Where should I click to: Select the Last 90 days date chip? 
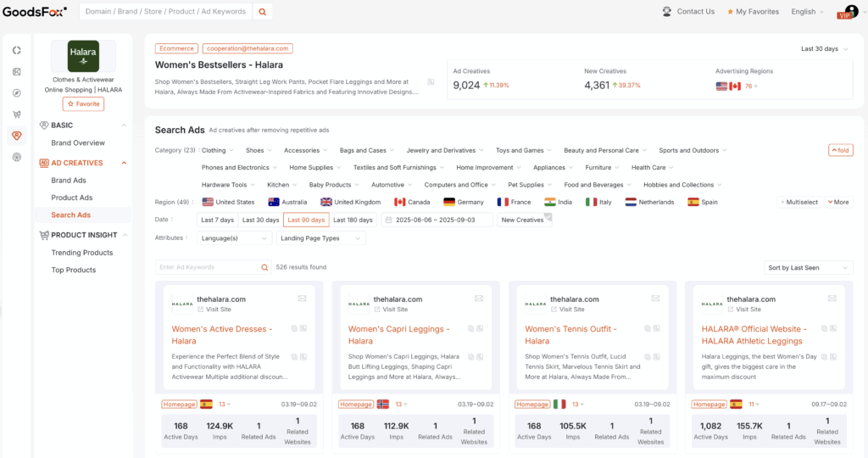coord(306,220)
